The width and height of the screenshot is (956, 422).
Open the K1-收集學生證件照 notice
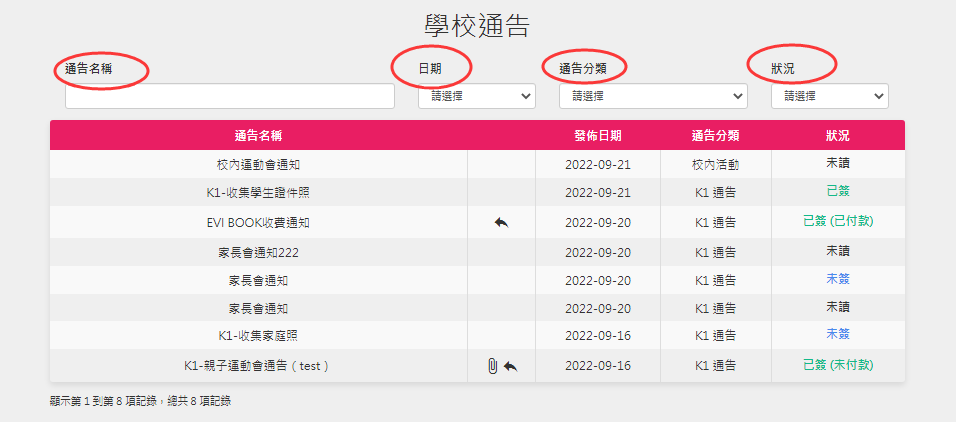point(258,192)
